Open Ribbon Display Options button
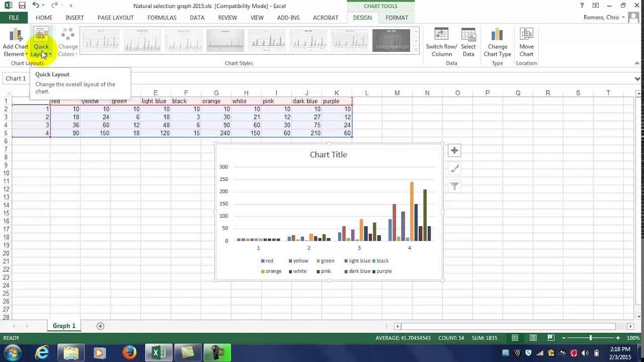Viewport: 644px width, 362px height. click(x=596, y=6)
